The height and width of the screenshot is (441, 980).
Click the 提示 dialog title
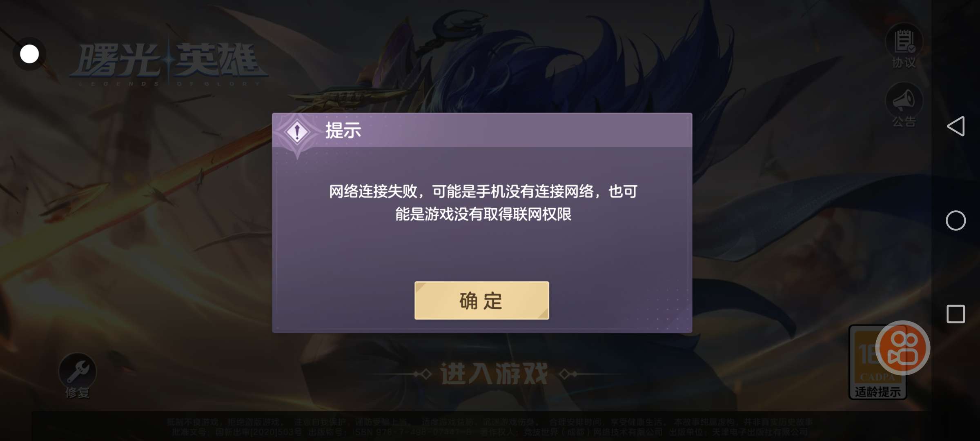[343, 131]
